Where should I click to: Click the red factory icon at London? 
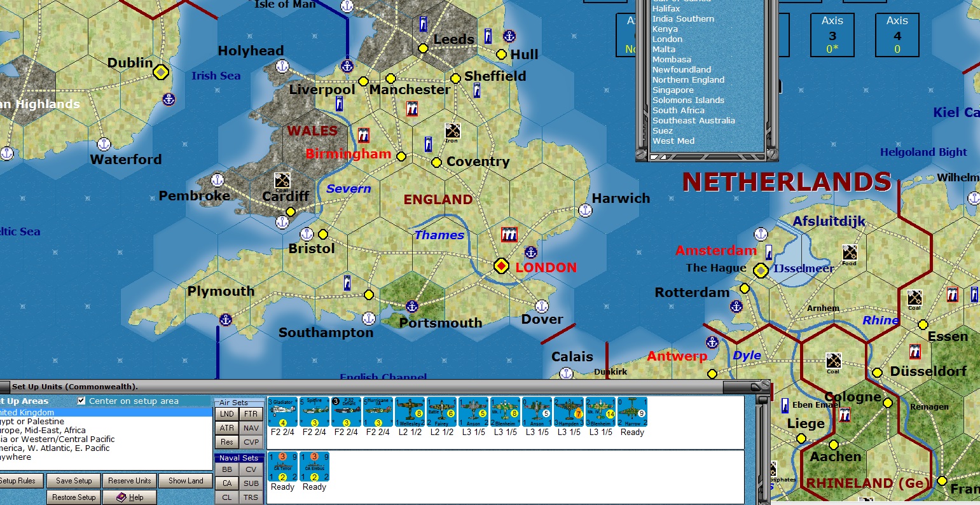click(x=509, y=234)
